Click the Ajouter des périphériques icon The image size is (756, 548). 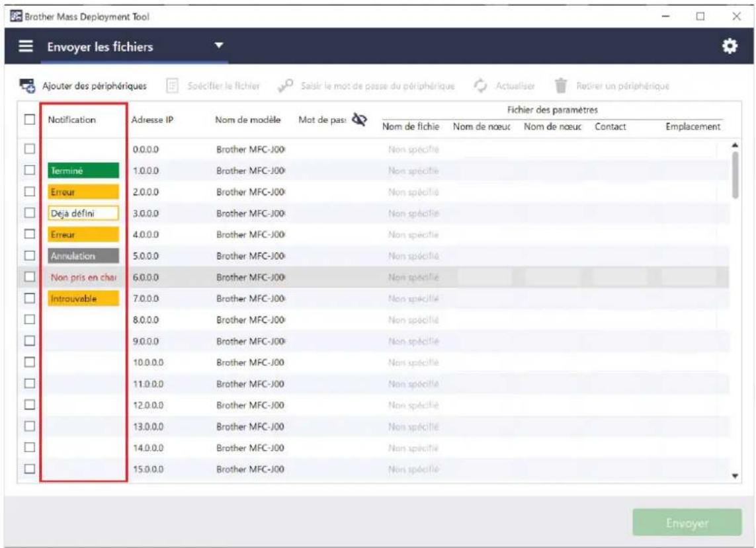27,86
